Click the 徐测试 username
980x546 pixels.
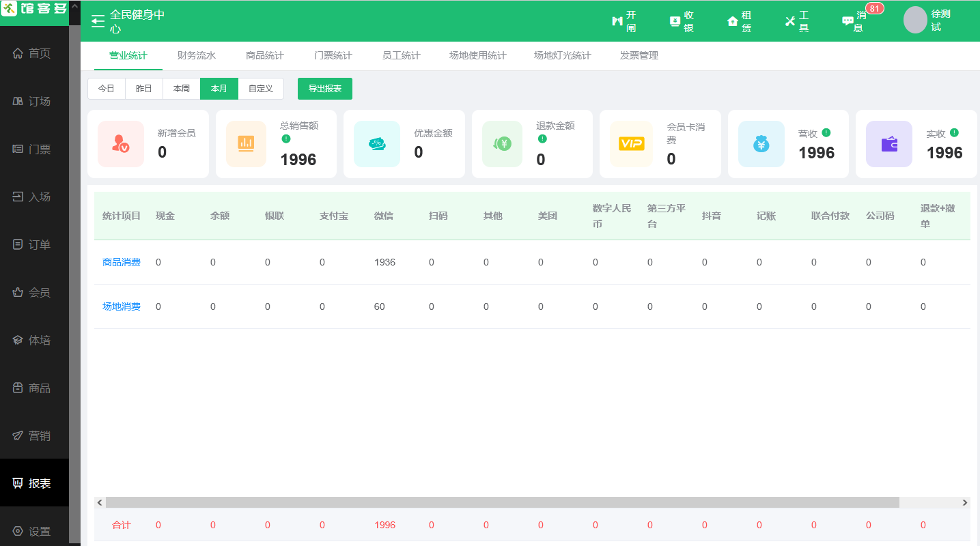[x=941, y=20]
